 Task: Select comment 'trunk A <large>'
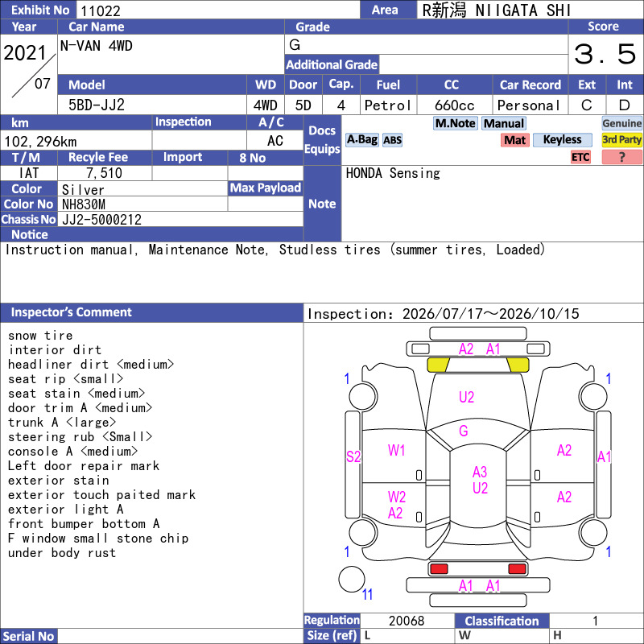pyautogui.click(x=62, y=422)
